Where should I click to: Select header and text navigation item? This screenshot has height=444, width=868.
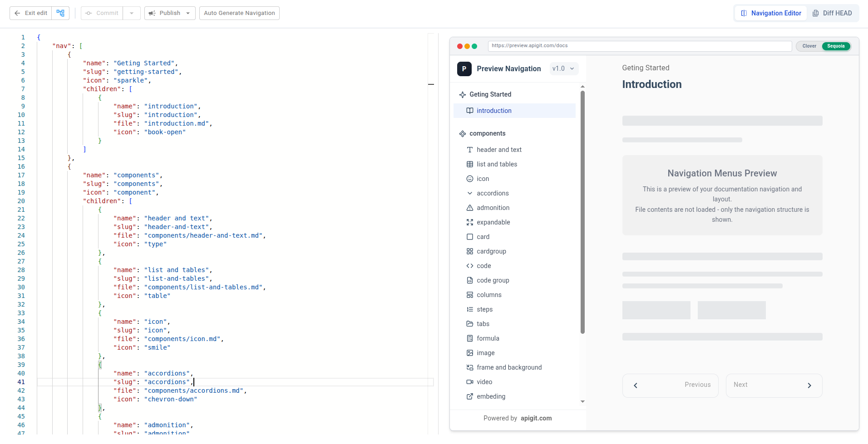[x=514, y=150]
